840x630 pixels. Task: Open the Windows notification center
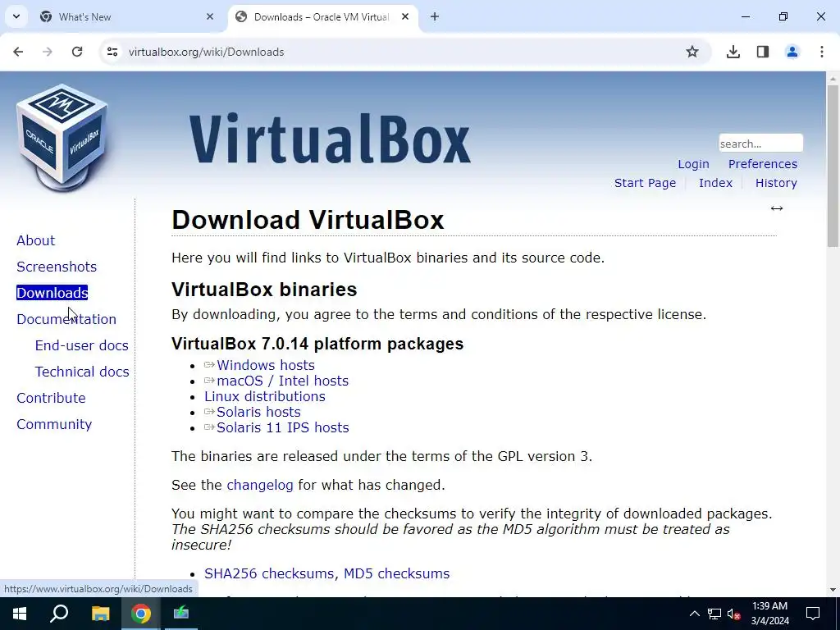[x=813, y=614]
